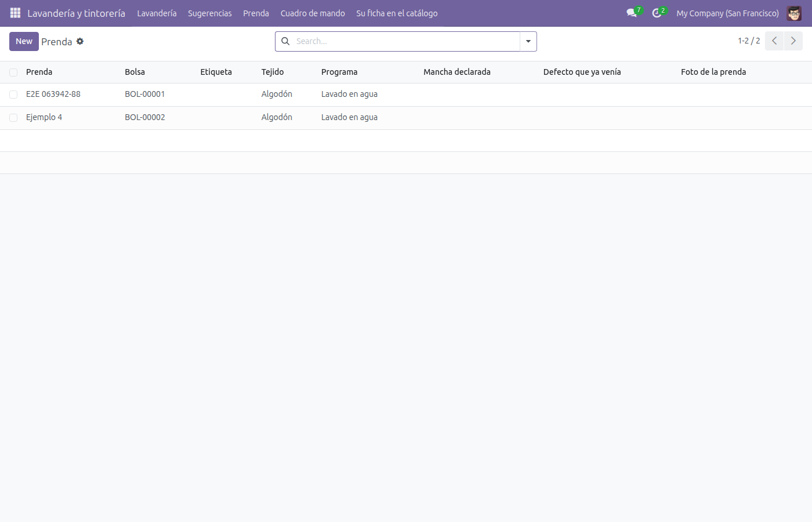Click the 1-2 / 2 pager counter

tap(749, 41)
